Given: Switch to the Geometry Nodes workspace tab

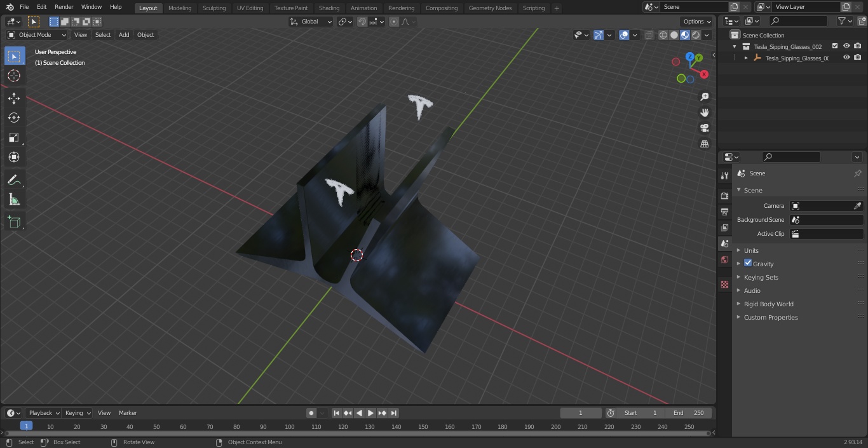Looking at the screenshot, I should point(490,8).
